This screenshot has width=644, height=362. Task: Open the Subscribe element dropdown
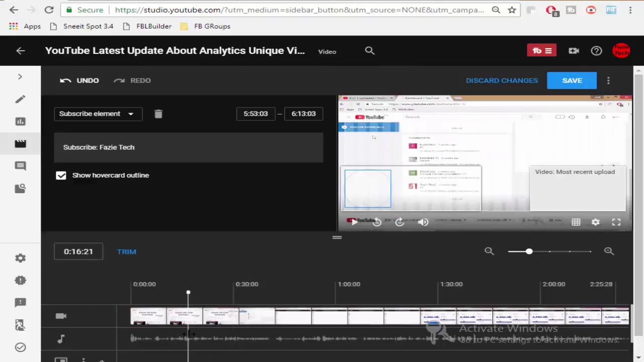[x=98, y=114]
